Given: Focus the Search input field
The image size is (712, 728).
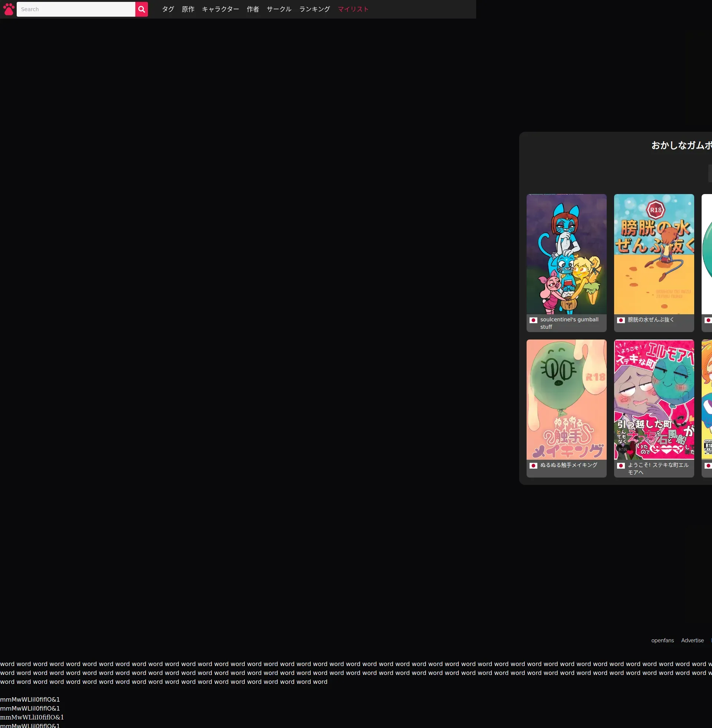Looking at the screenshot, I should click(76, 9).
